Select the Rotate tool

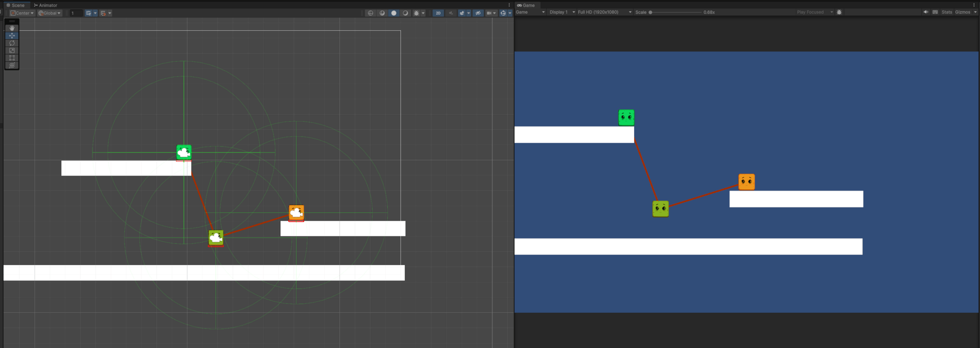pos(12,43)
